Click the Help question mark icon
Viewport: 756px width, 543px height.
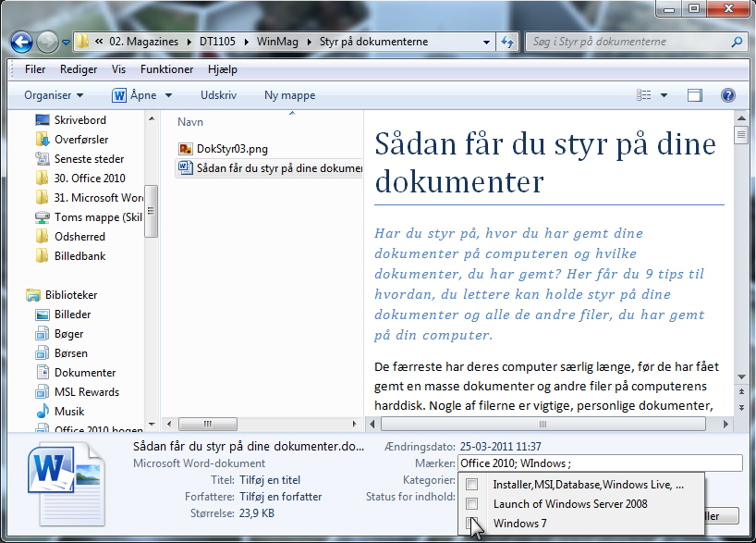click(x=727, y=95)
